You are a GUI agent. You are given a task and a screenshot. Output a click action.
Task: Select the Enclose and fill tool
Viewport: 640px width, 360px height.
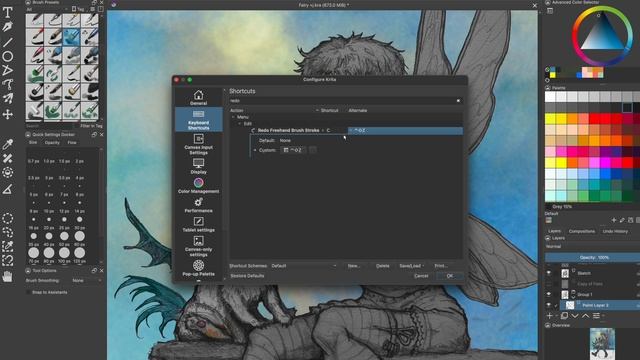[x=7, y=173]
